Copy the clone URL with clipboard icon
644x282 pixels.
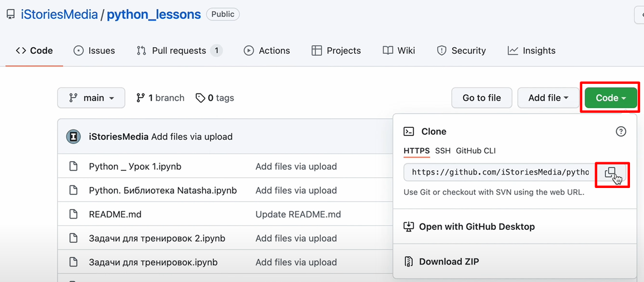(611, 172)
